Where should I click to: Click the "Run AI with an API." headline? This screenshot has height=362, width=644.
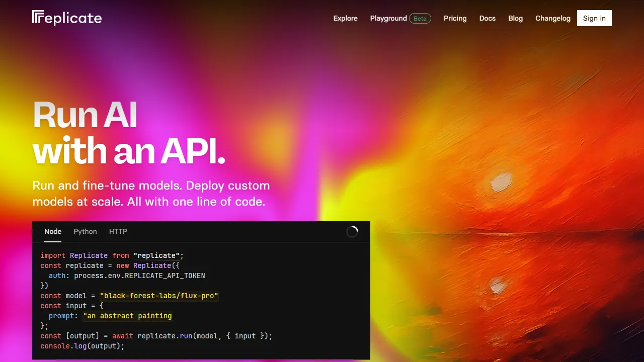coord(129,133)
